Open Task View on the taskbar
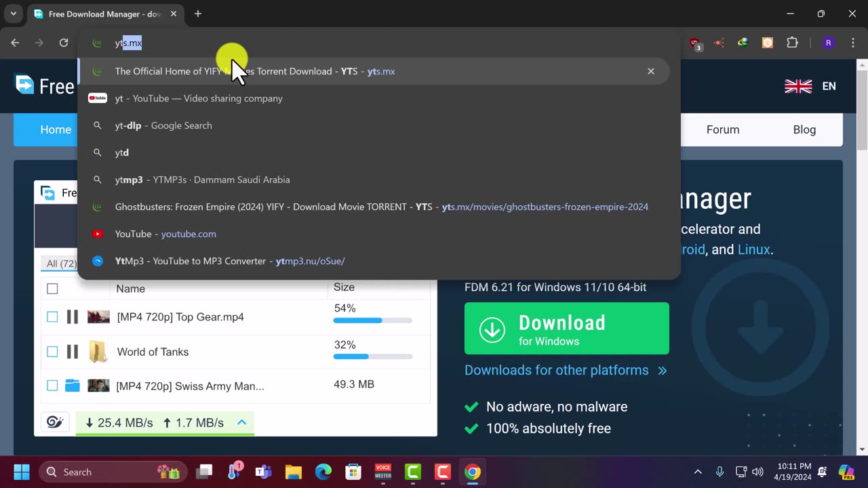This screenshot has width=868, height=488. point(204,472)
